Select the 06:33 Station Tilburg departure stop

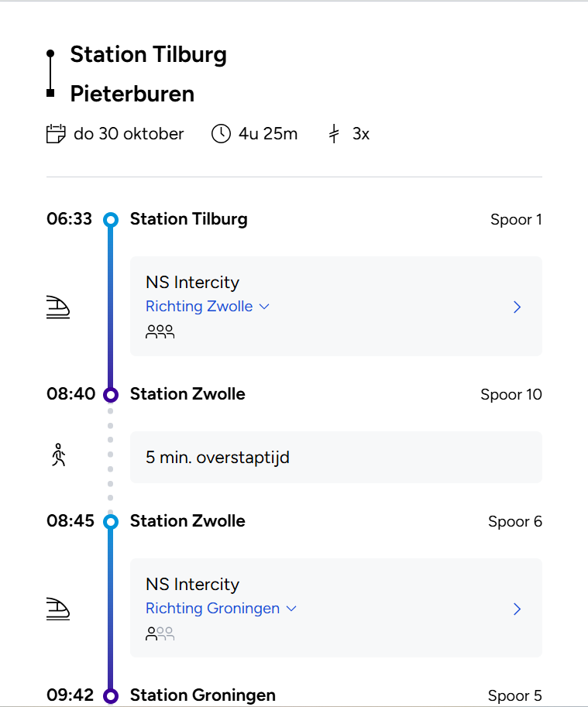click(x=188, y=219)
